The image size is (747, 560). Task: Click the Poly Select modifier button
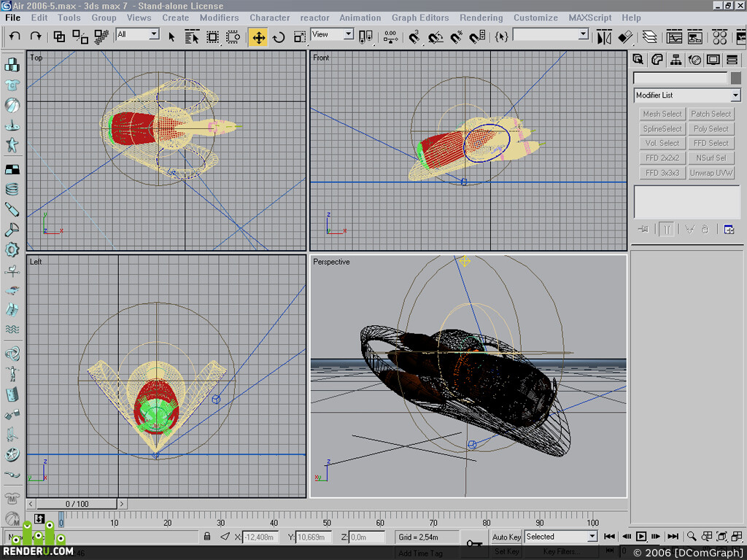[x=711, y=128]
